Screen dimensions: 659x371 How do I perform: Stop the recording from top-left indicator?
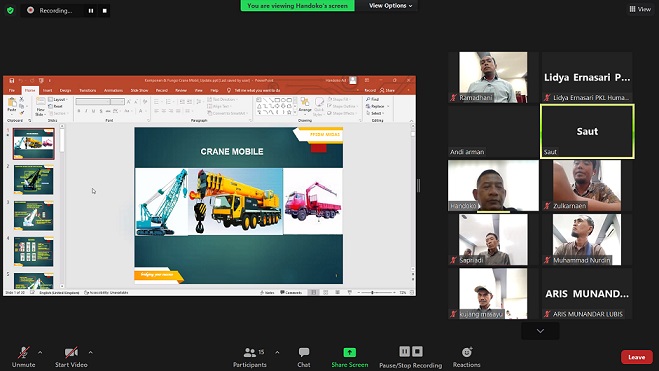click(105, 11)
